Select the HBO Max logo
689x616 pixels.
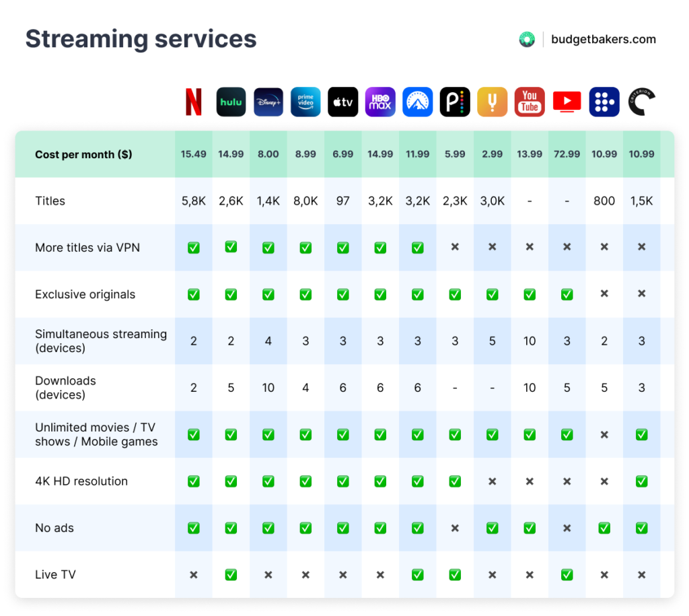380,102
